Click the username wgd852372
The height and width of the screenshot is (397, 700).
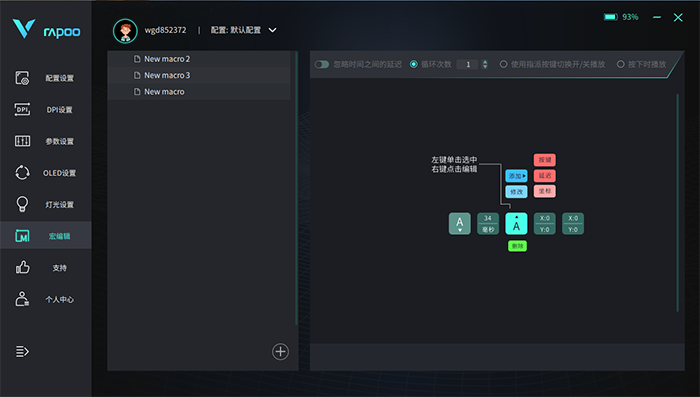pyautogui.click(x=165, y=30)
